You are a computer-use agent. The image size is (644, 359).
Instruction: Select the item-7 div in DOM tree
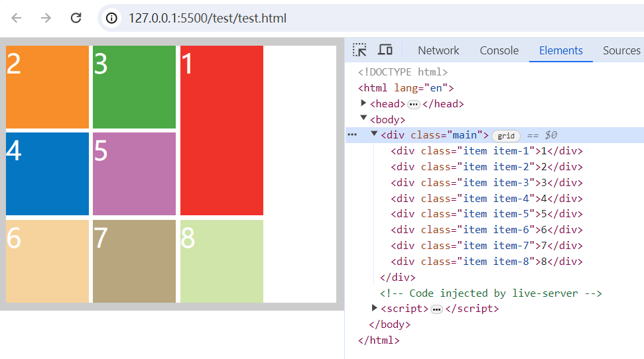[487, 246]
